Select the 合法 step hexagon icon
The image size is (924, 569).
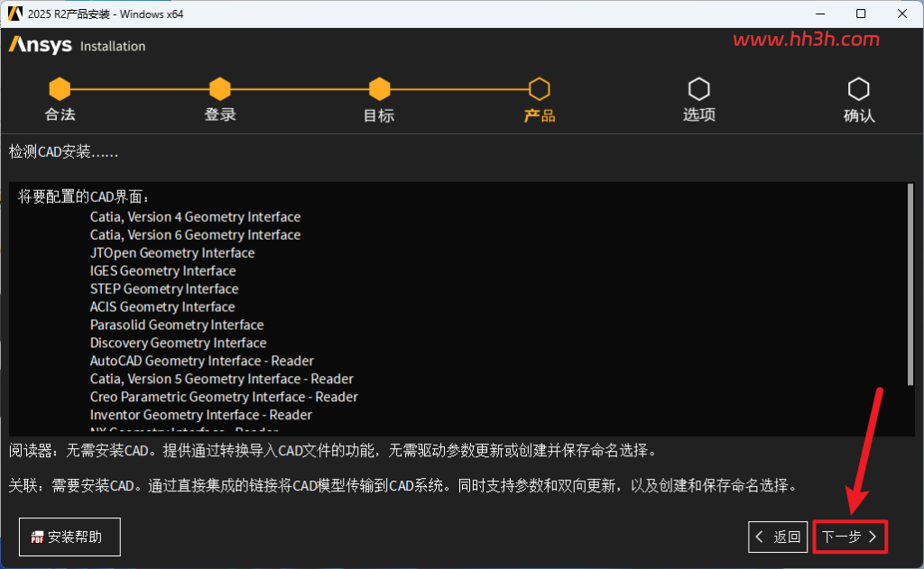[x=60, y=89]
